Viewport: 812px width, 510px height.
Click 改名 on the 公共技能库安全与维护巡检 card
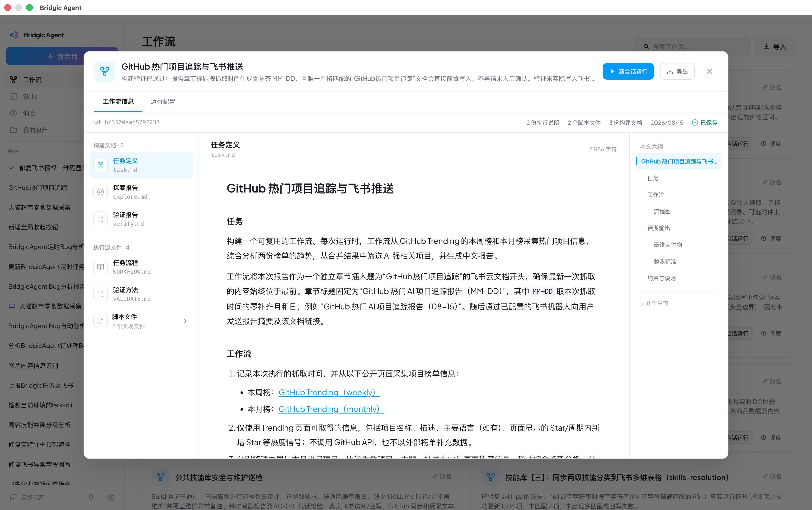tap(442, 476)
